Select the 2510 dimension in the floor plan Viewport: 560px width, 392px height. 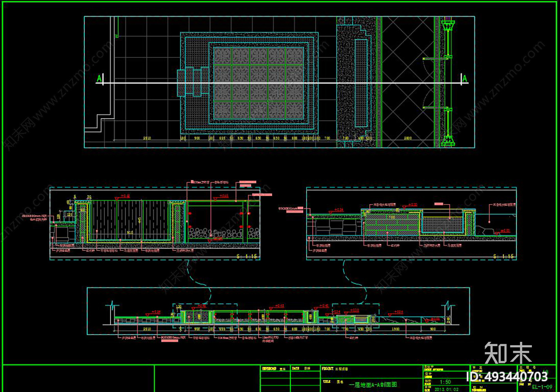(x=147, y=138)
